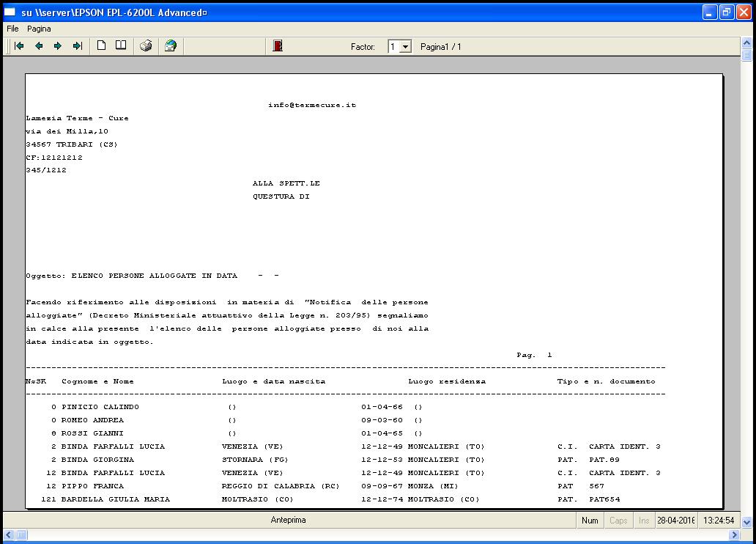
Task: Click 'REGGIO DI CALABRIA (RC)' birthplace cell
Action: coord(281,486)
